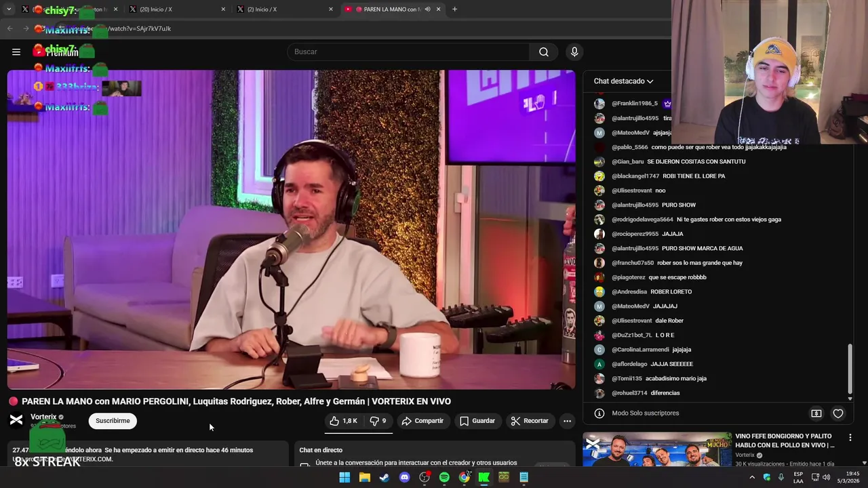Image resolution: width=868 pixels, height=488 pixels.
Task: Click the Chat en directo heading
Action: click(x=321, y=450)
